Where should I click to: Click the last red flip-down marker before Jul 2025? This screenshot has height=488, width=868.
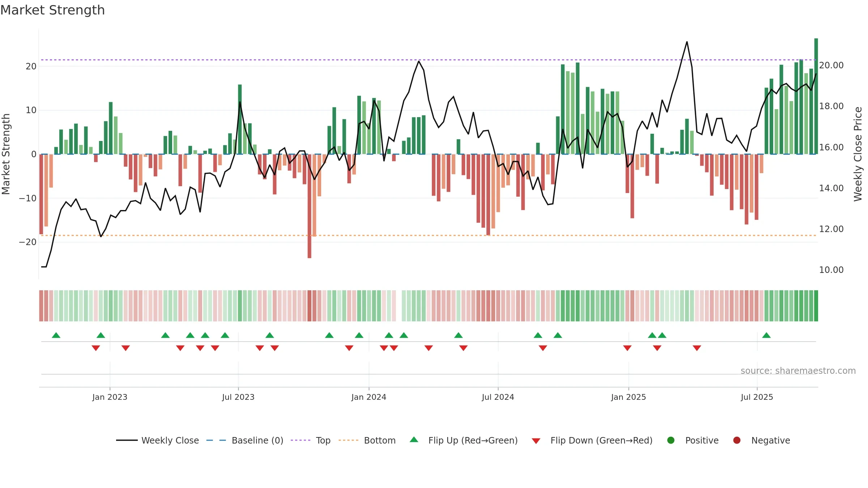[697, 348]
